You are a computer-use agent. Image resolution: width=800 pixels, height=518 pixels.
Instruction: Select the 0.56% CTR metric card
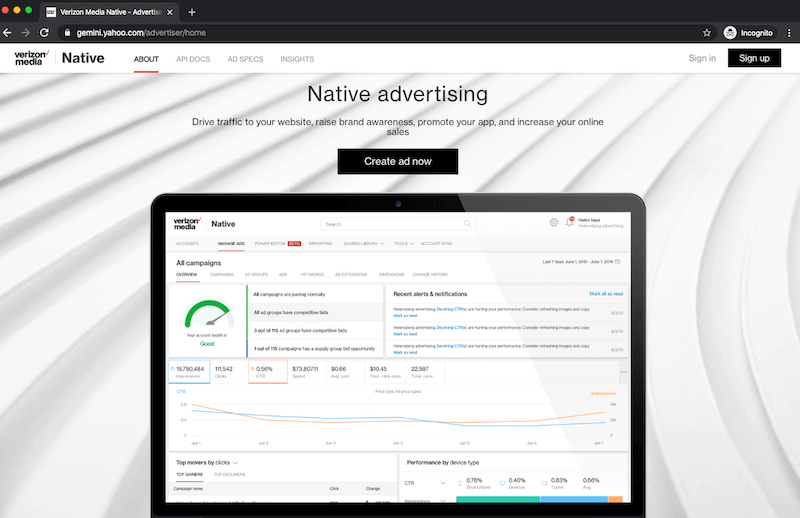pos(268,372)
